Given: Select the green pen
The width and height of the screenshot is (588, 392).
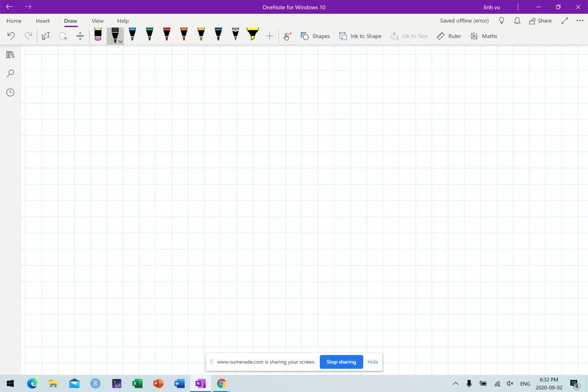Looking at the screenshot, I should tap(149, 36).
